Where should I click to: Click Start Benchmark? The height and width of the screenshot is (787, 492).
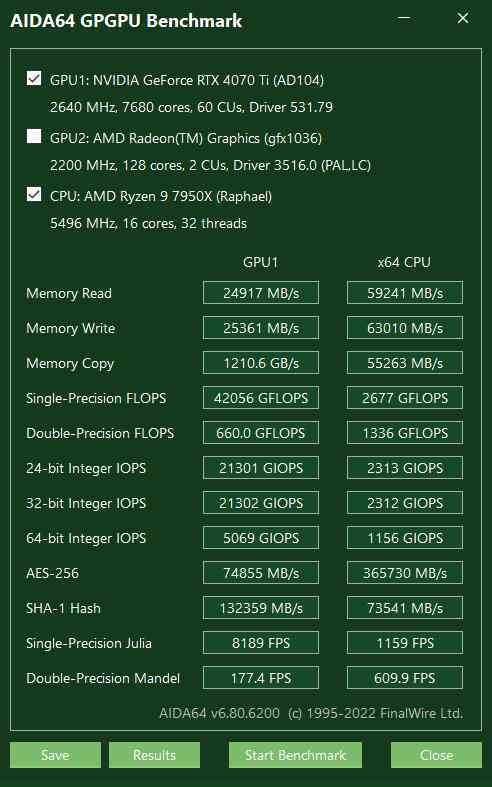pos(295,755)
